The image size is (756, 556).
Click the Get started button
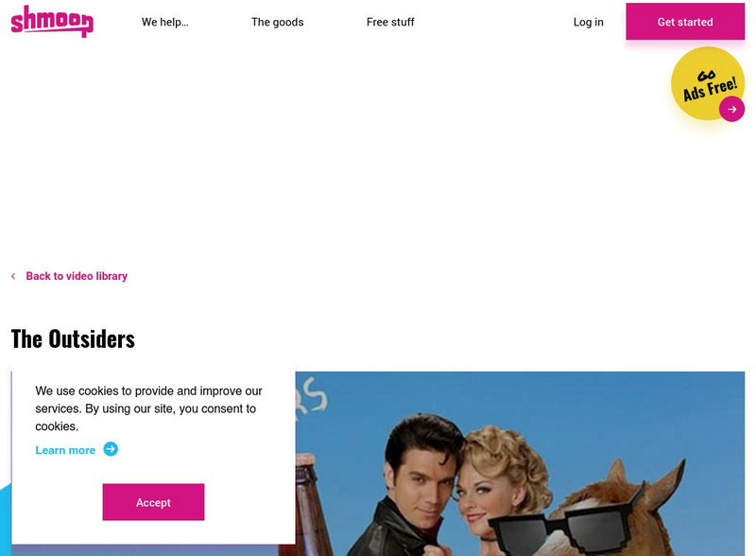click(x=685, y=22)
